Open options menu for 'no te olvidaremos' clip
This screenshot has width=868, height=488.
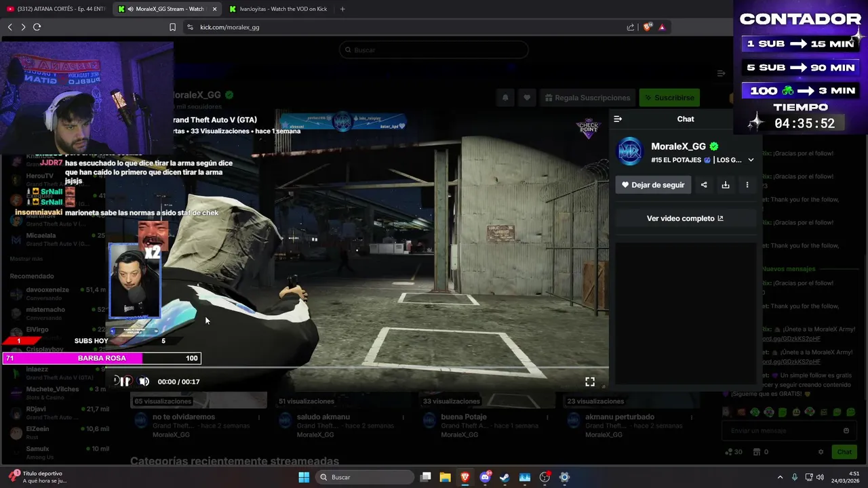point(258,418)
